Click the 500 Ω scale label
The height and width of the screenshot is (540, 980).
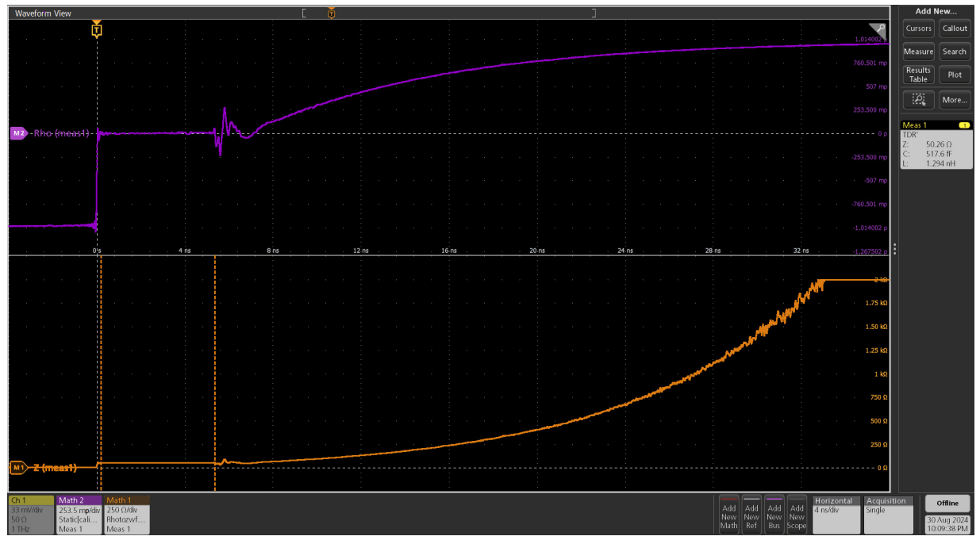point(877,421)
